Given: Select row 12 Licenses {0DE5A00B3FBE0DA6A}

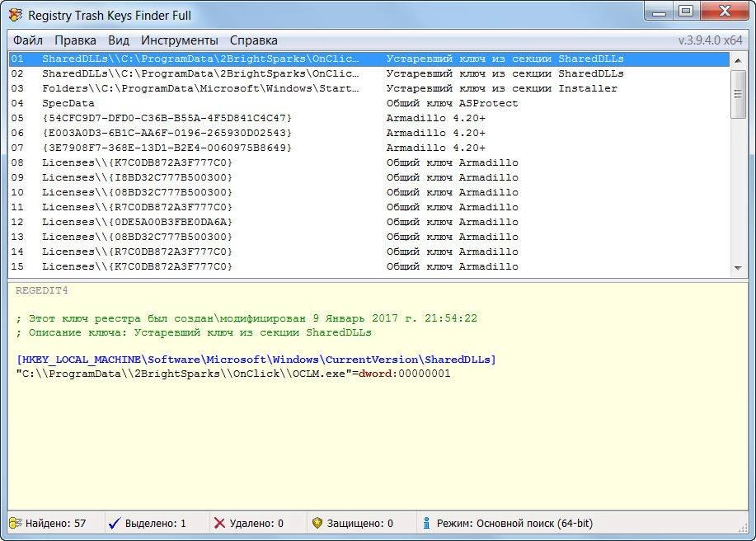Looking at the screenshot, I should pyautogui.click(x=369, y=223).
